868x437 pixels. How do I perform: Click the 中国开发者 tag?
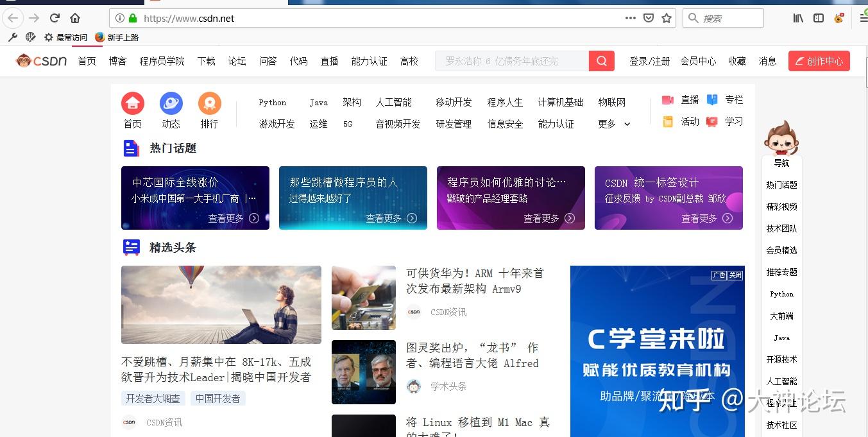tap(217, 398)
